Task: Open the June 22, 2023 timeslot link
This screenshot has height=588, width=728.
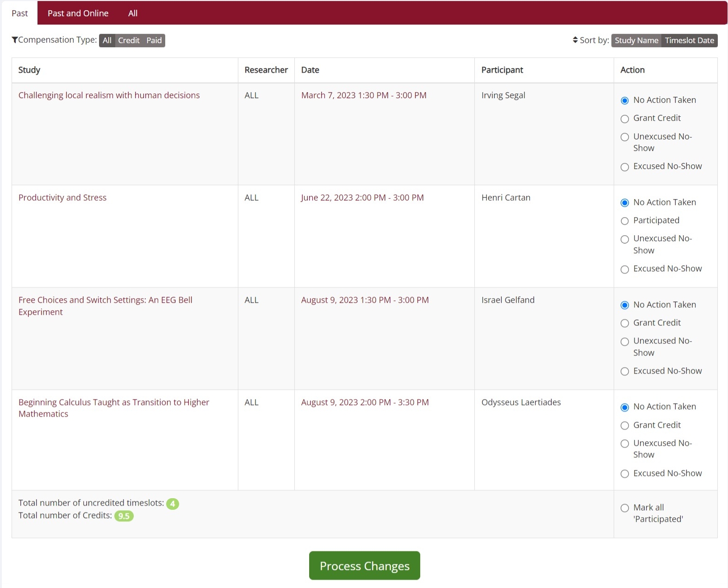Action: pos(362,197)
